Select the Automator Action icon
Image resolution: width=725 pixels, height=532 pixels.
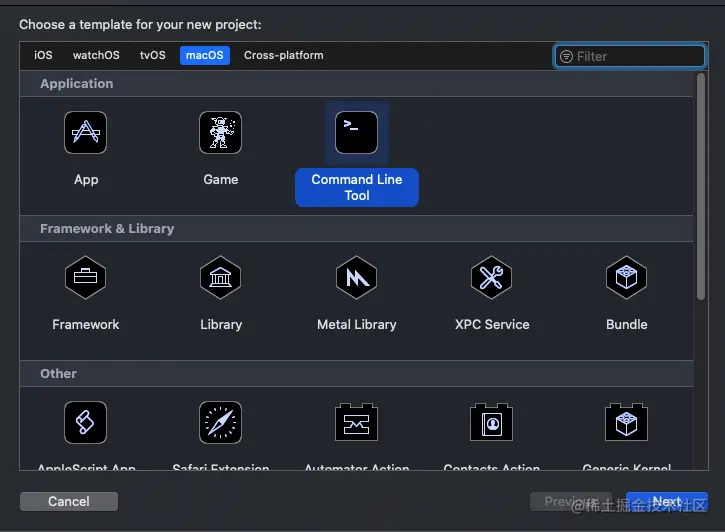(356, 422)
